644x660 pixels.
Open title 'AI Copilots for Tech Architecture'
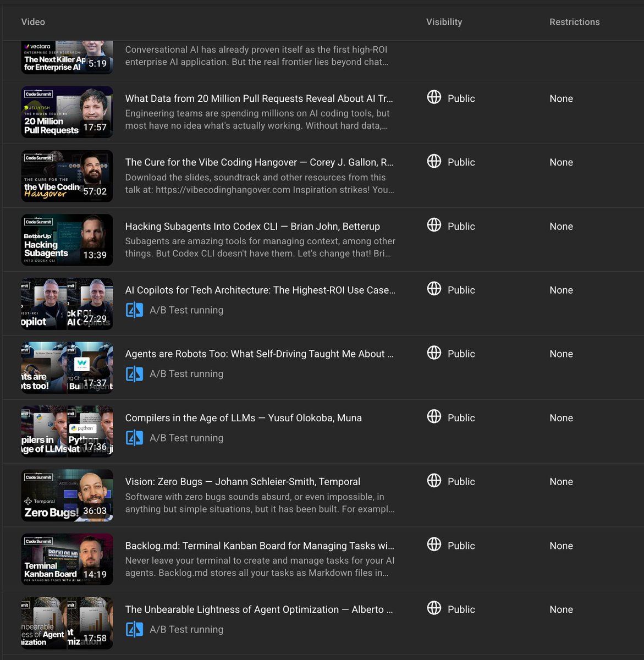[x=260, y=290]
